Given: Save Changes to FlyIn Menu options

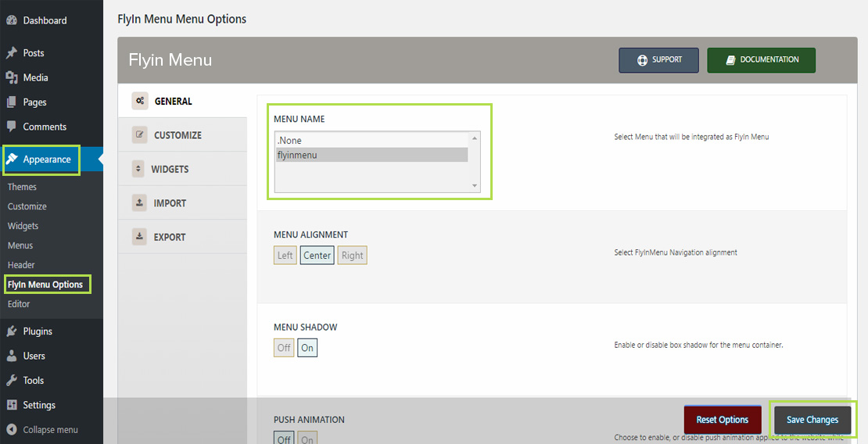Looking at the screenshot, I should coord(812,420).
